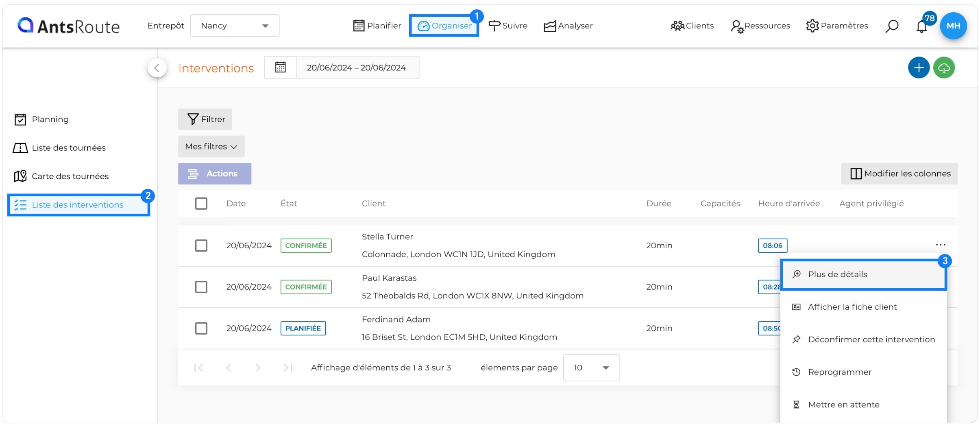Open Carte des tournées in sidebar
The image size is (980, 427).
61,176
